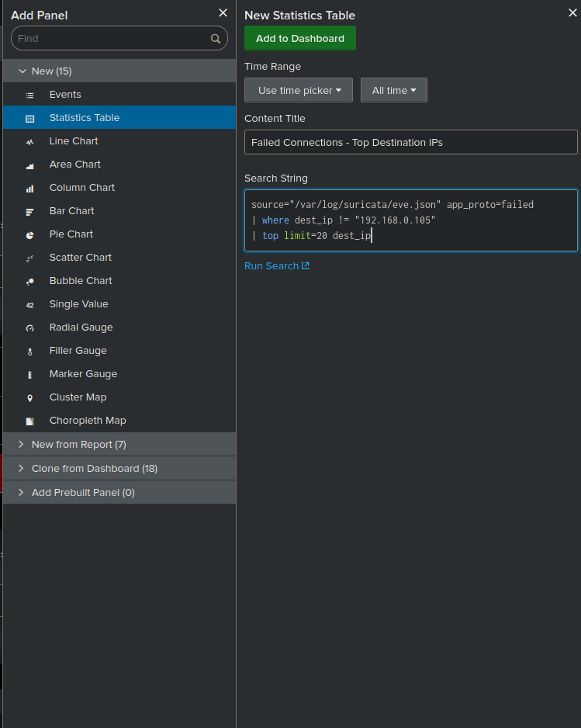
Task: Select the Scatter Chart entry
Action: pyautogui.click(x=119, y=257)
